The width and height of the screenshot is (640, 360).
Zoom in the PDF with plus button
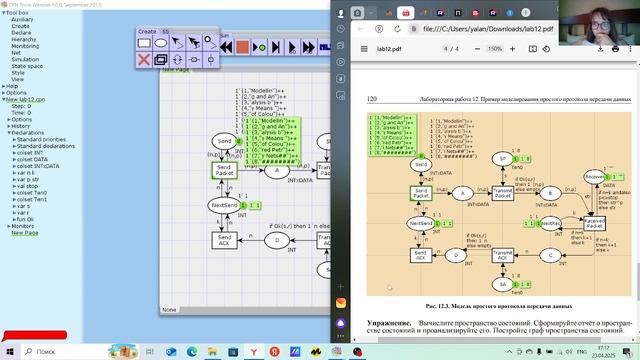click(512, 49)
